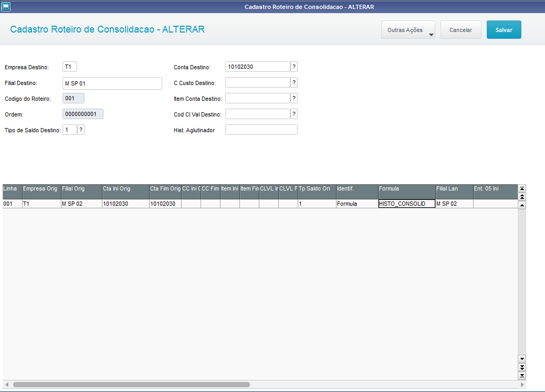Screen dimensions: 545x392
Task: Open lookup for Conta Destino field
Action: click(294, 67)
